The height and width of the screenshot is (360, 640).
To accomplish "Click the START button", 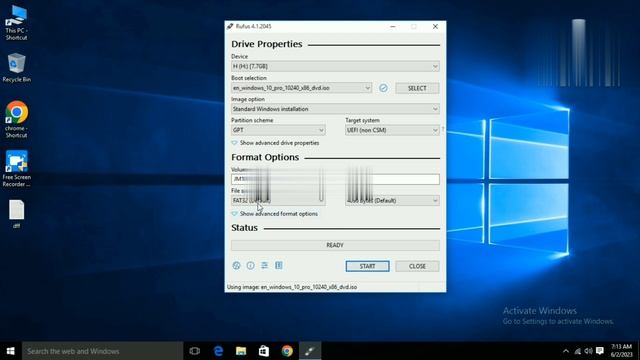I will [367, 266].
